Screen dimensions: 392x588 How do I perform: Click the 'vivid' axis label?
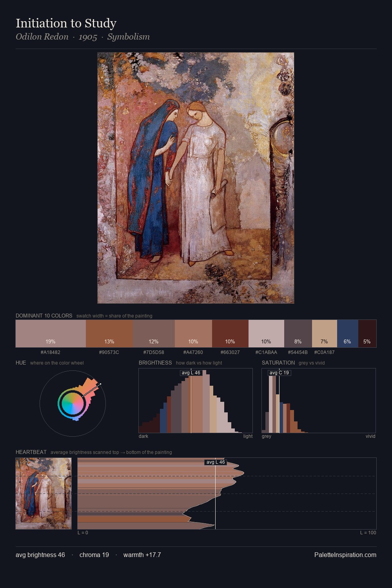point(370,436)
